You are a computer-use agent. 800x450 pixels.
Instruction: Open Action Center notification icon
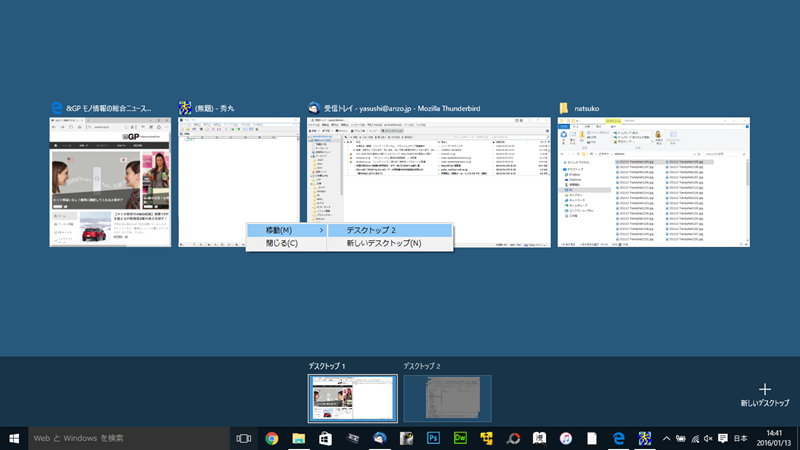coord(722,438)
